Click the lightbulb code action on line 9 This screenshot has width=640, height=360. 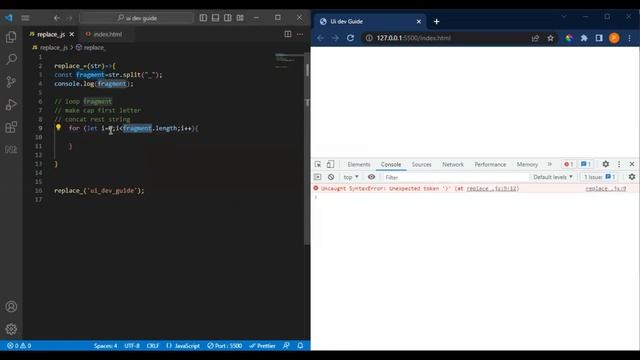click(58, 127)
